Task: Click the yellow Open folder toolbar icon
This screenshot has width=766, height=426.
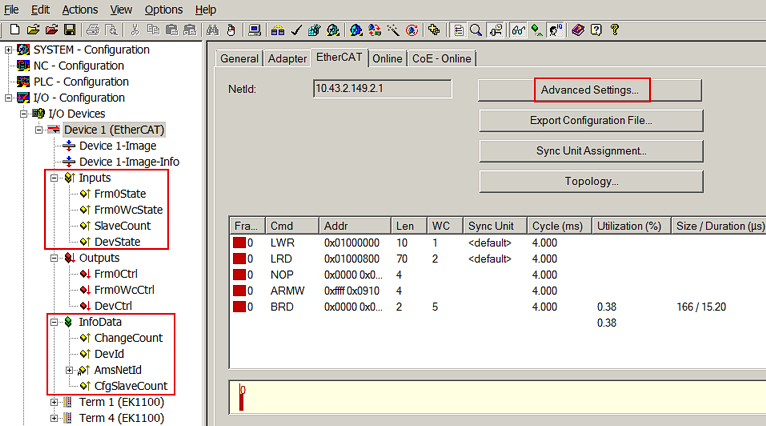Action: click(33, 30)
